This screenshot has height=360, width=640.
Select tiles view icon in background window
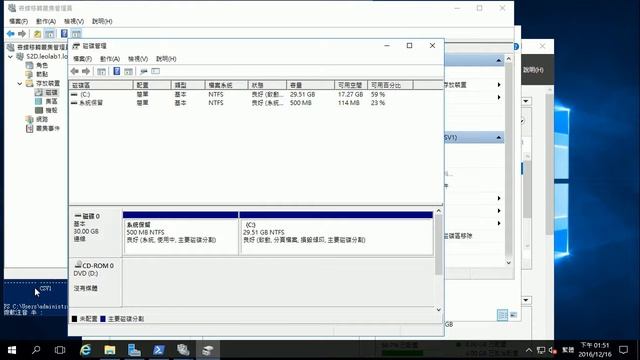tap(513, 315)
